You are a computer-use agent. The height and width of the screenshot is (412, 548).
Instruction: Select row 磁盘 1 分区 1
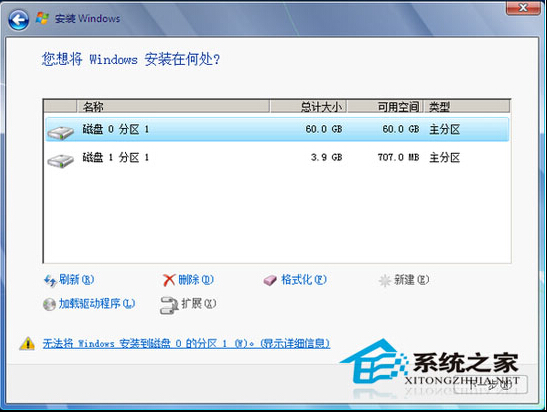277,158
